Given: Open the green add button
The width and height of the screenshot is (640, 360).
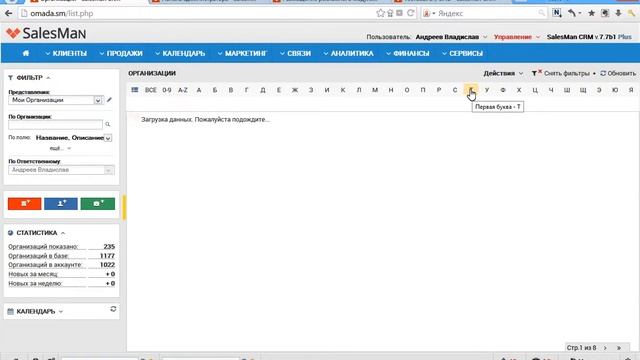Looking at the screenshot, I should [x=98, y=203].
